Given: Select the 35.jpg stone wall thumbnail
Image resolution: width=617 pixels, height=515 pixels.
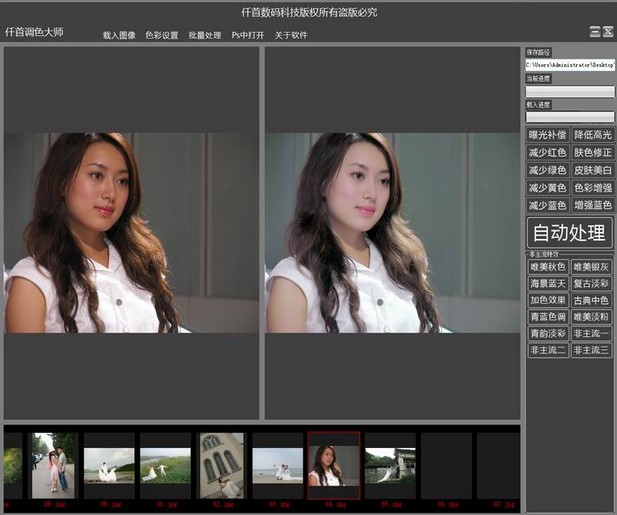Looking at the screenshot, I should click(x=390, y=466).
